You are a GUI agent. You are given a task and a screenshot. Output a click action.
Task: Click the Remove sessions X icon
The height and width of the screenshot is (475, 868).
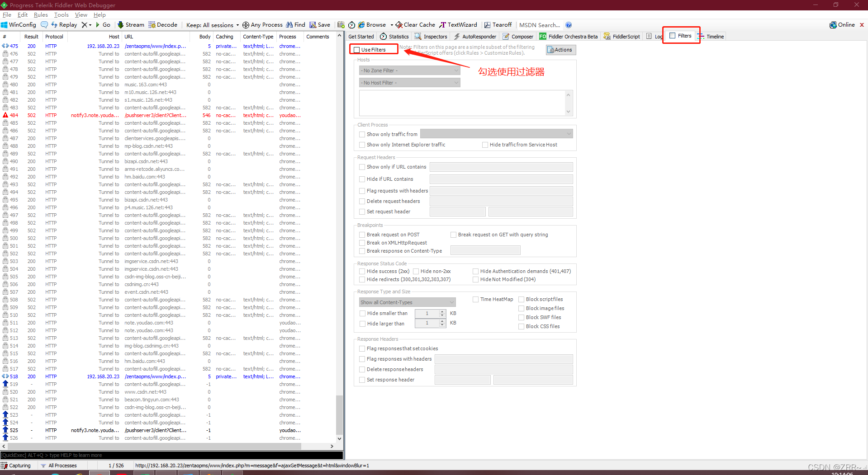coord(84,25)
